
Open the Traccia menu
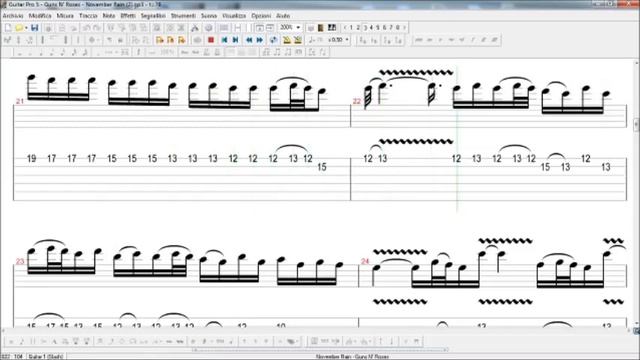[88, 16]
